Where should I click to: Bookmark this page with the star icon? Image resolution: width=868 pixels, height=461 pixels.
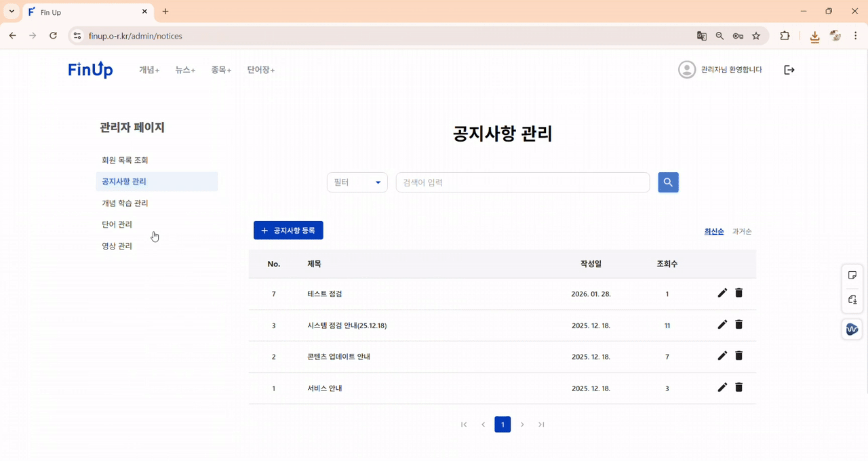tap(755, 36)
